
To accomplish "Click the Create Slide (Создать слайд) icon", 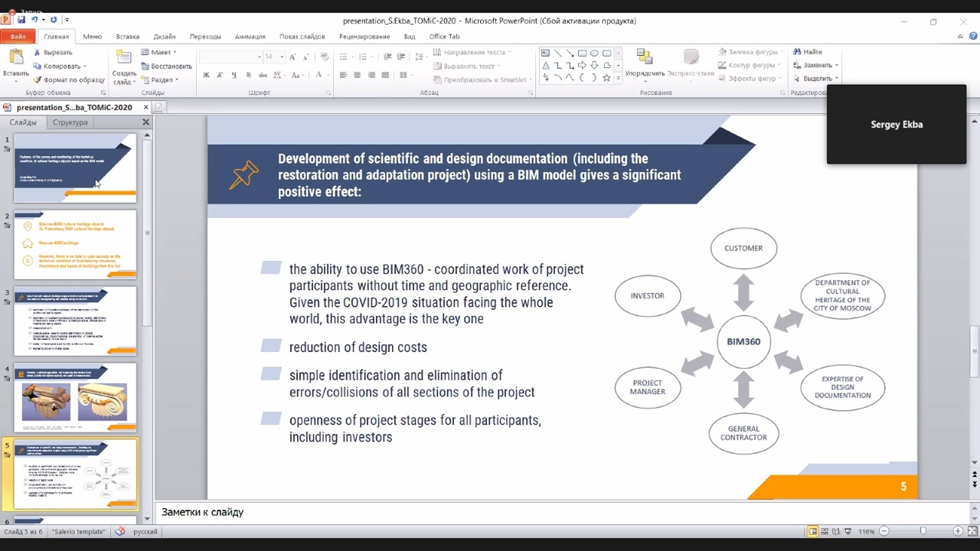I will click(122, 58).
